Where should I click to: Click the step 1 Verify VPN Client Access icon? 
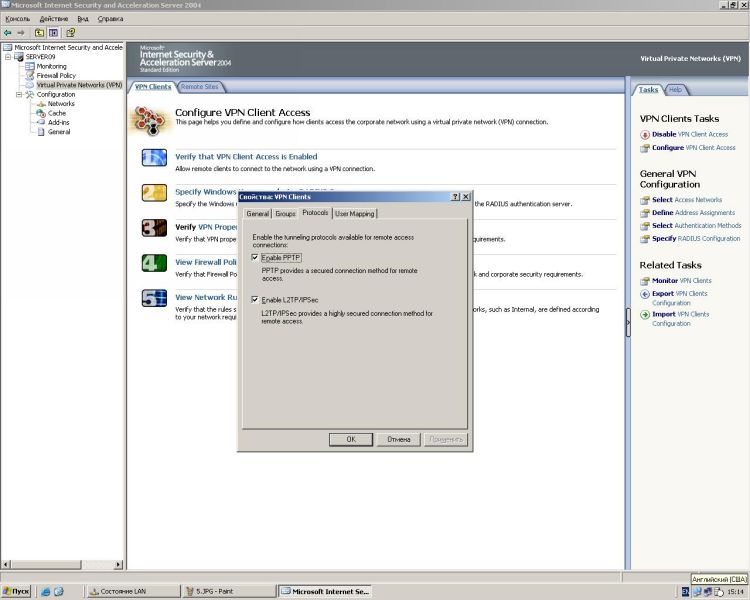154,158
